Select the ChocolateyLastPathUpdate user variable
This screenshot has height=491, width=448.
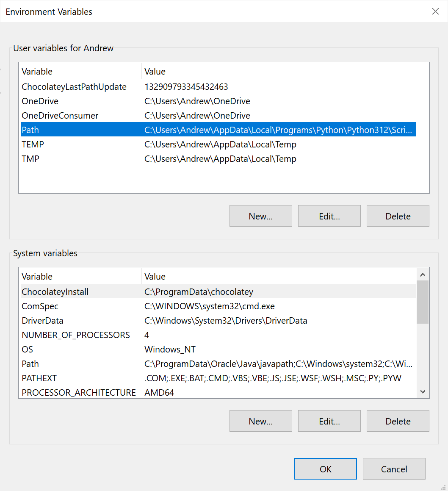[x=74, y=87]
